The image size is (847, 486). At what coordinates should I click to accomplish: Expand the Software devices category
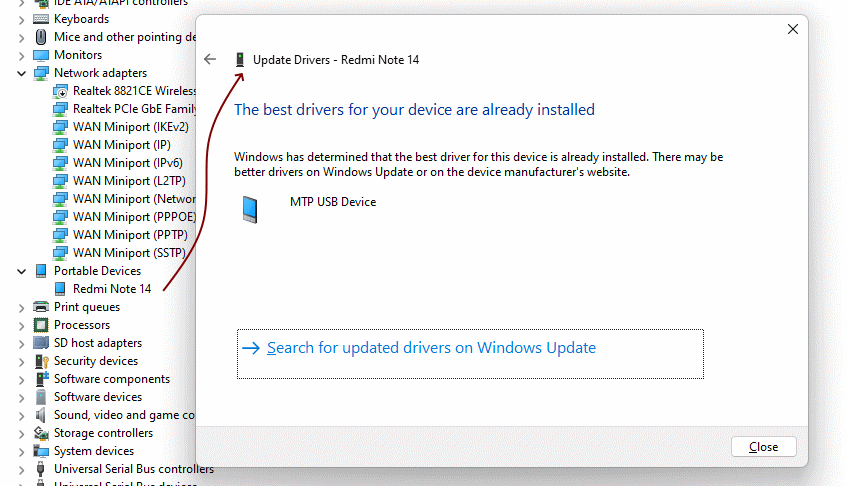coord(21,397)
